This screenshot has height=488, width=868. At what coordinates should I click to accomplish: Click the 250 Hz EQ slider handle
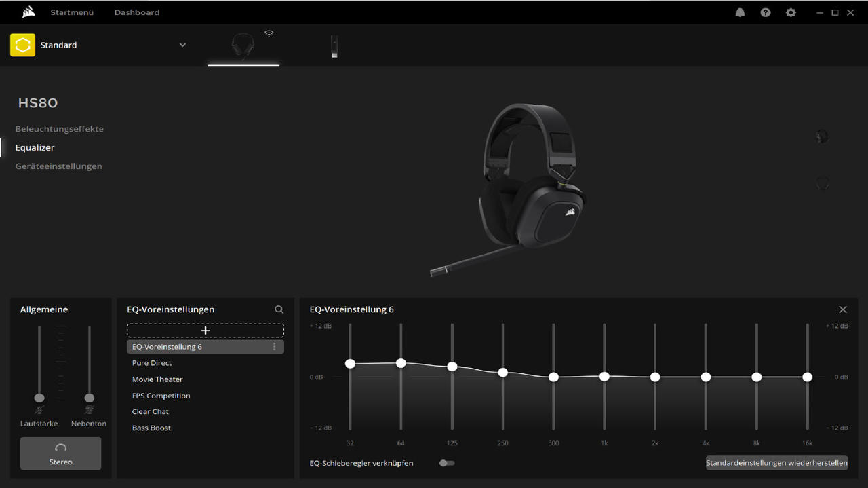[x=502, y=373]
